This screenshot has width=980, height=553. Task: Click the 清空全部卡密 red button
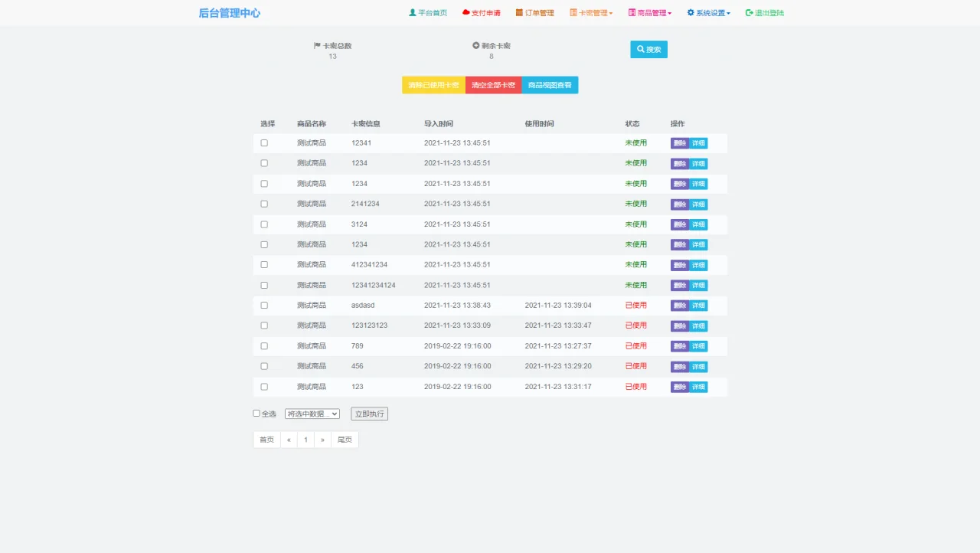pyautogui.click(x=492, y=85)
